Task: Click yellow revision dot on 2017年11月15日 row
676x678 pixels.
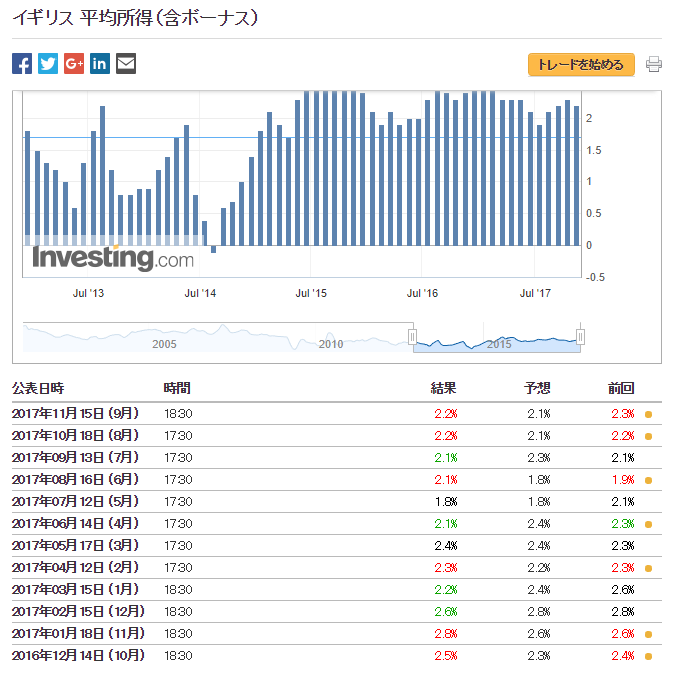Action: click(x=648, y=414)
